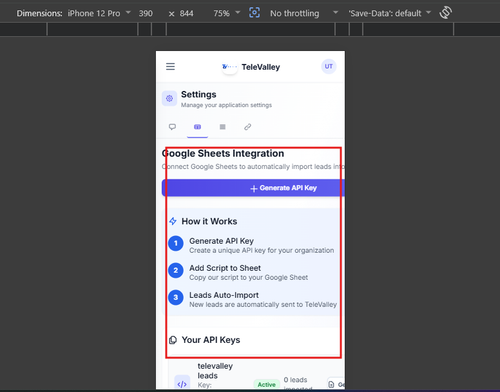Click the lightning icon beside How it Works
The image size is (500, 392).
[x=173, y=221]
